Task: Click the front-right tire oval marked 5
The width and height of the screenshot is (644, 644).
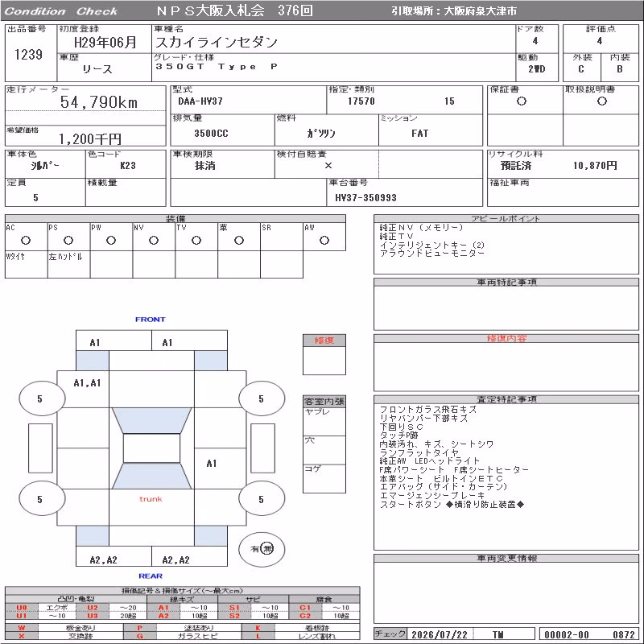Action: point(262,398)
